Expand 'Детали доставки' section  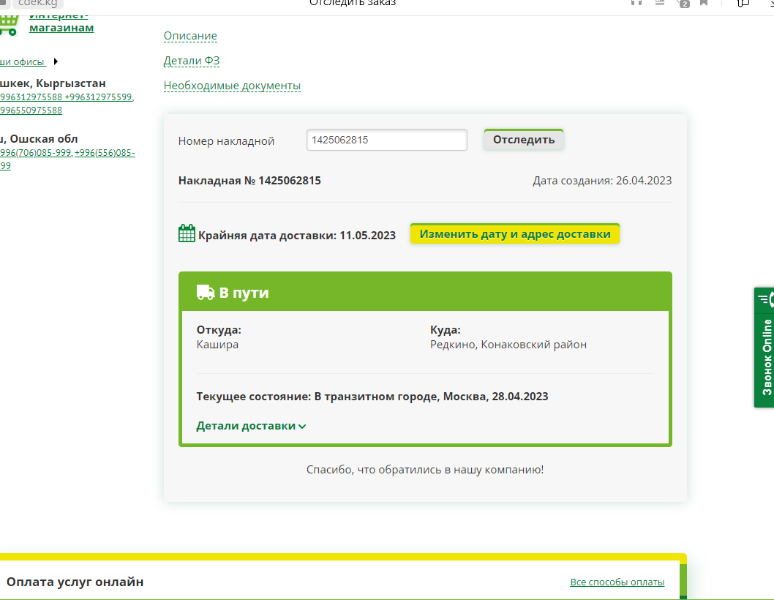tap(246, 425)
